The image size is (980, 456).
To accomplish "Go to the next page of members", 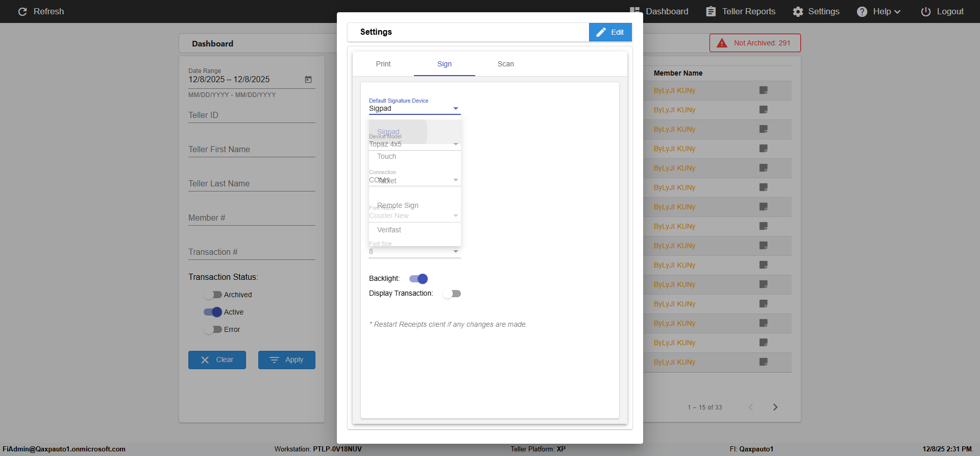I will [775, 407].
